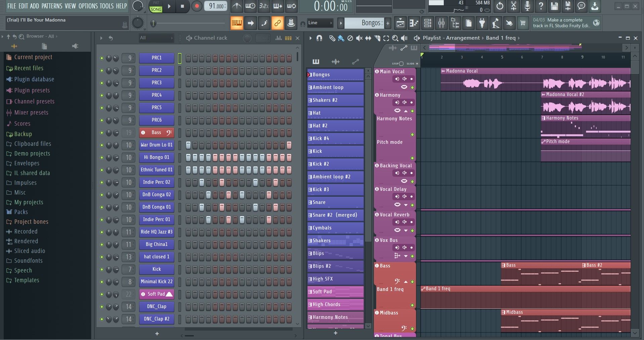Toggle wait for input to start playing
This screenshot has width=644, height=340.
pyautogui.click(x=250, y=6)
